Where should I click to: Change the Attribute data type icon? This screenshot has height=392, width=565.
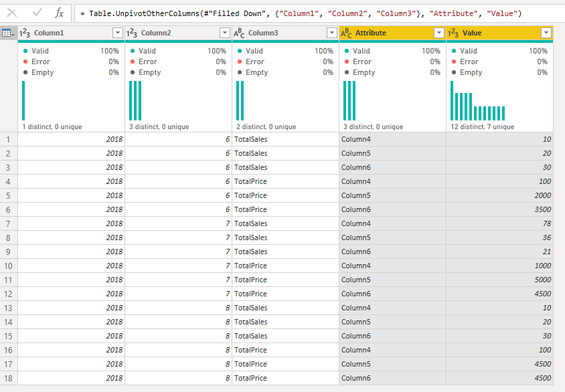pyautogui.click(x=346, y=33)
